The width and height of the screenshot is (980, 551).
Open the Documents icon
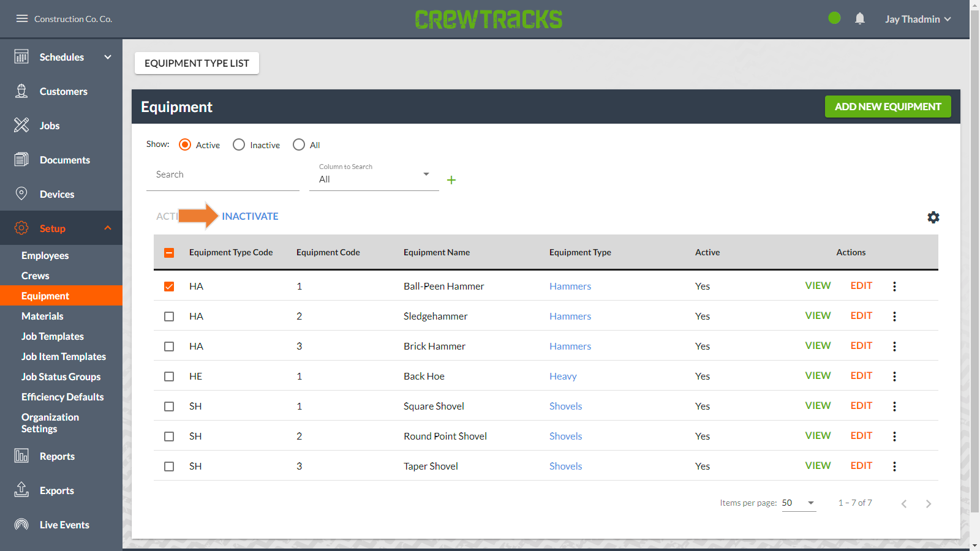tap(21, 160)
